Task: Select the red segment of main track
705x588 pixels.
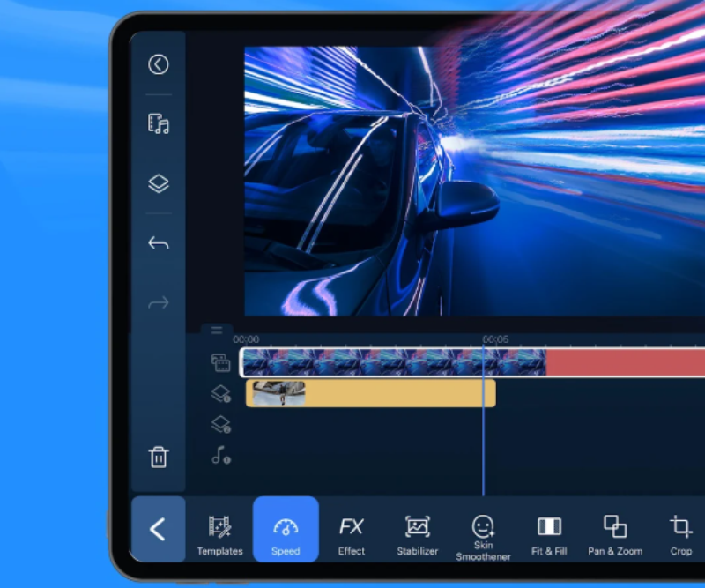Action: tap(626, 361)
